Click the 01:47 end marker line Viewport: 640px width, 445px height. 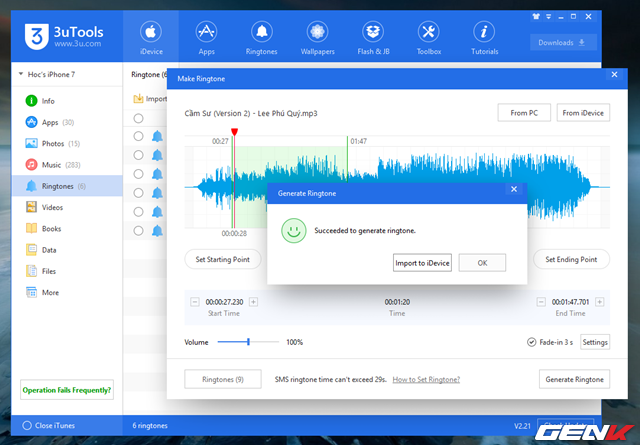pyautogui.click(x=348, y=159)
